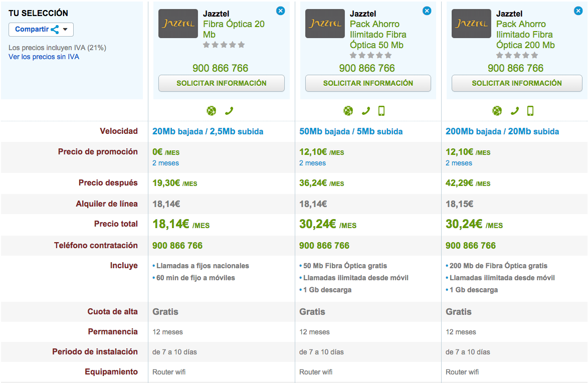This screenshot has width=588, height=383.
Task: Open the Fibra Óptica 20 Mb title link
Action: [234, 29]
